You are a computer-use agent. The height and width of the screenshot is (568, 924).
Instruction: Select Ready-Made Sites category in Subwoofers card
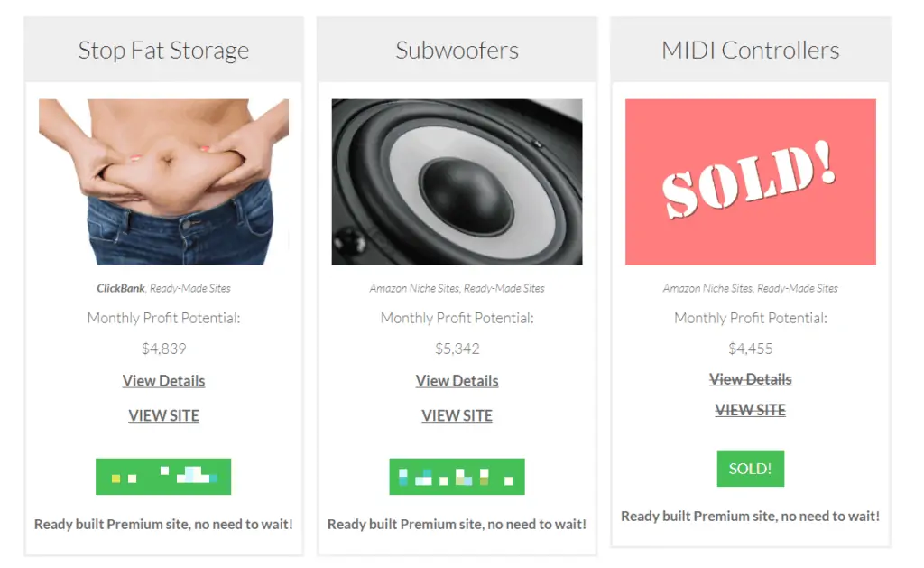[504, 288]
